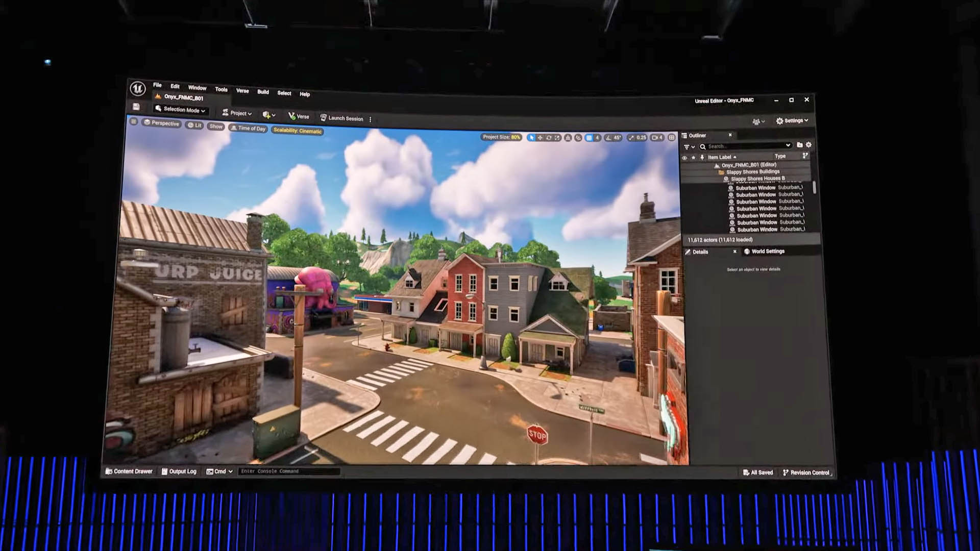Open the Window menu

pyautogui.click(x=197, y=88)
